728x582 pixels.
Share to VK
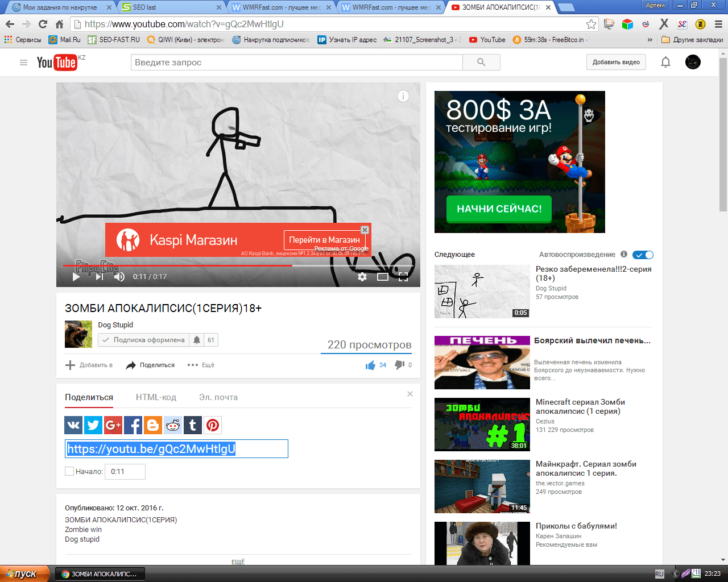coord(74,425)
